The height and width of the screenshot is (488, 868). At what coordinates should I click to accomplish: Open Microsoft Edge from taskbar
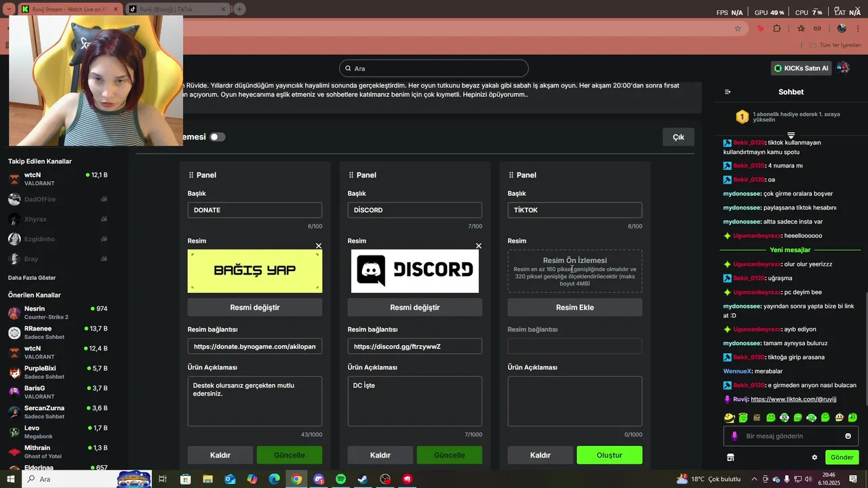274,479
